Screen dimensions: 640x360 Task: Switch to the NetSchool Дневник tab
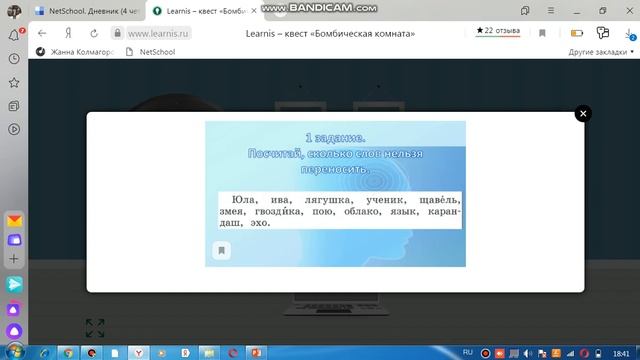[87, 11]
